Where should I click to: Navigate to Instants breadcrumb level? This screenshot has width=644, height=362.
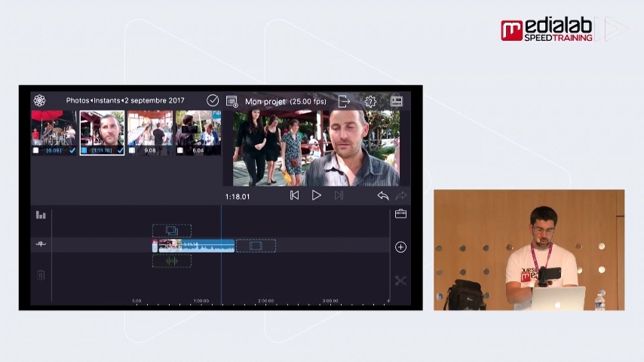106,101
